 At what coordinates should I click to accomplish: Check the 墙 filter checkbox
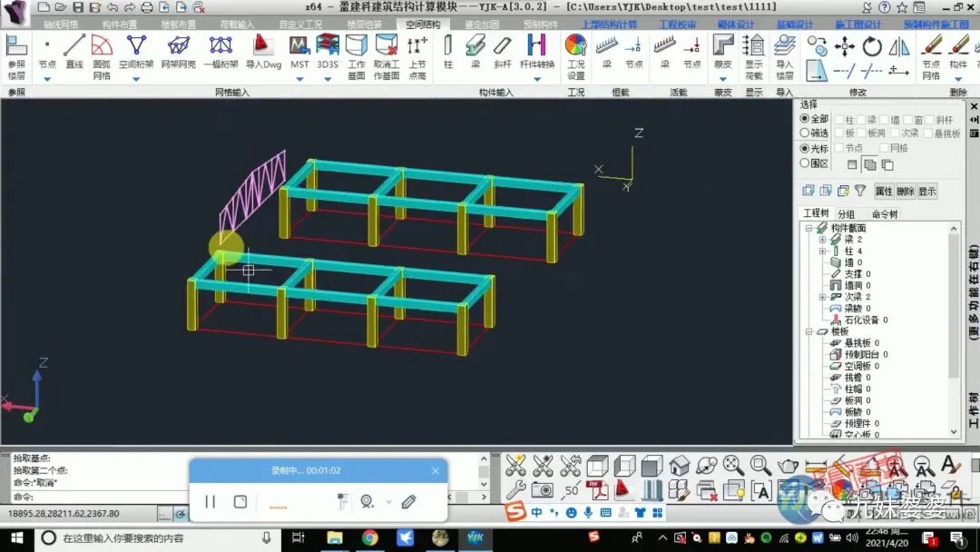pos(885,120)
